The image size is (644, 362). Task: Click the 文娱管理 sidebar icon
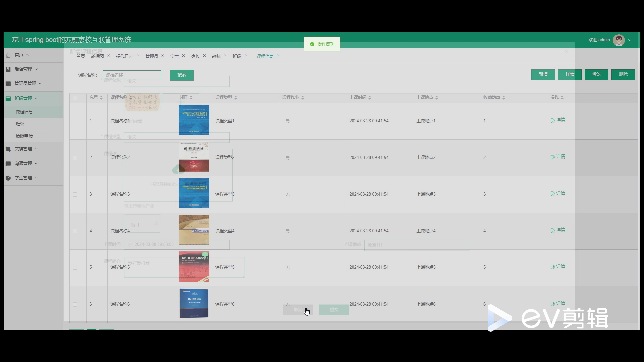(8, 149)
